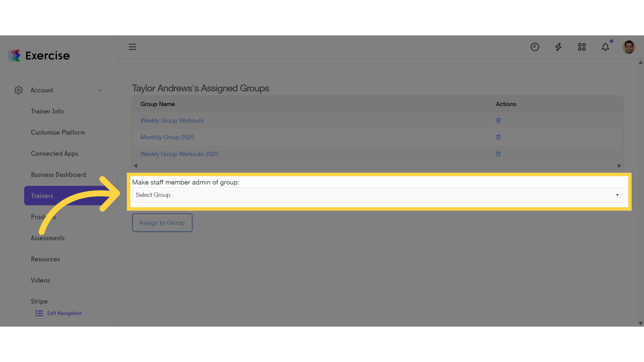Click the Actions column header
The height and width of the screenshot is (362, 644).
[506, 104]
